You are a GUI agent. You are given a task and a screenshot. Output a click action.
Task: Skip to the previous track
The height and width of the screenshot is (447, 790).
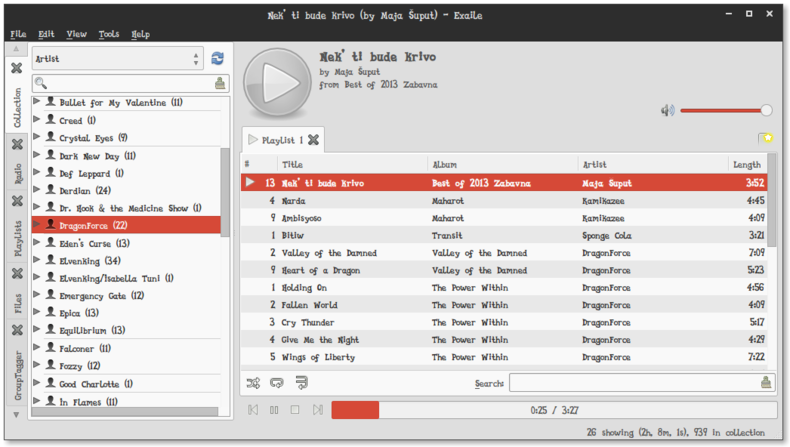coord(253,410)
